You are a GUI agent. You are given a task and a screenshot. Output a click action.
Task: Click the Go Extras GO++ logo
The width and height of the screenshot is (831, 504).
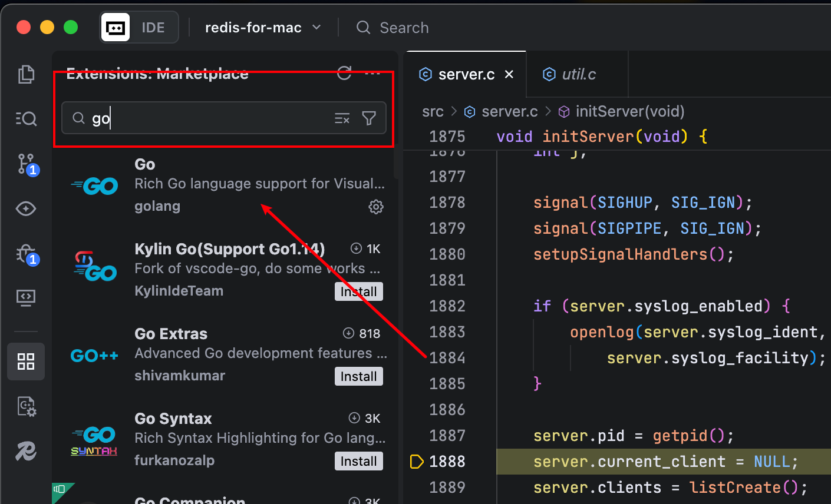click(x=94, y=356)
